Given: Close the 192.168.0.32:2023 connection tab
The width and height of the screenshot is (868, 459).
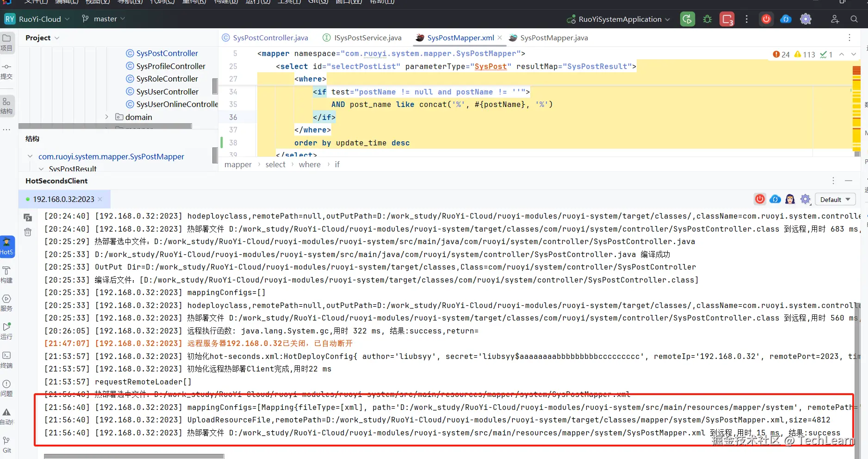Looking at the screenshot, I should [100, 199].
